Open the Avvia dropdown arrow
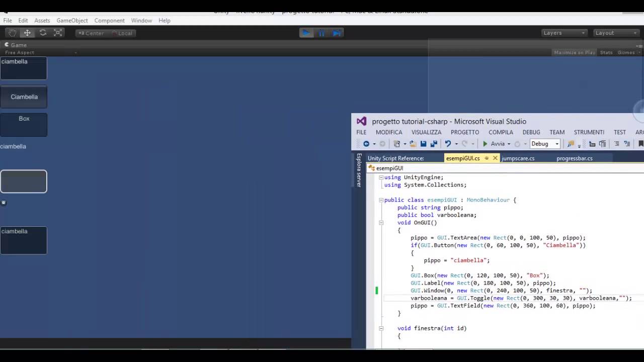Screen dimensions: 644x362 tap(509, 144)
